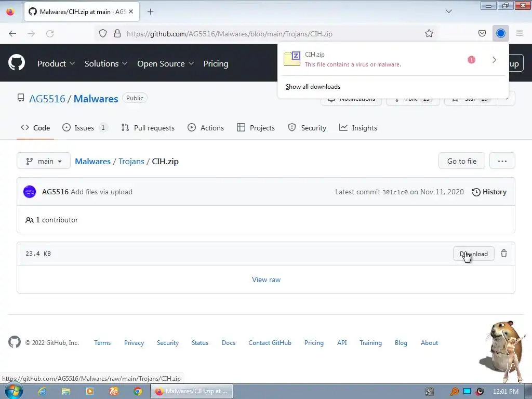This screenshot has width=532, height=399.
Task: Launch Internet Explorer from taskbar
Action: 42,392
